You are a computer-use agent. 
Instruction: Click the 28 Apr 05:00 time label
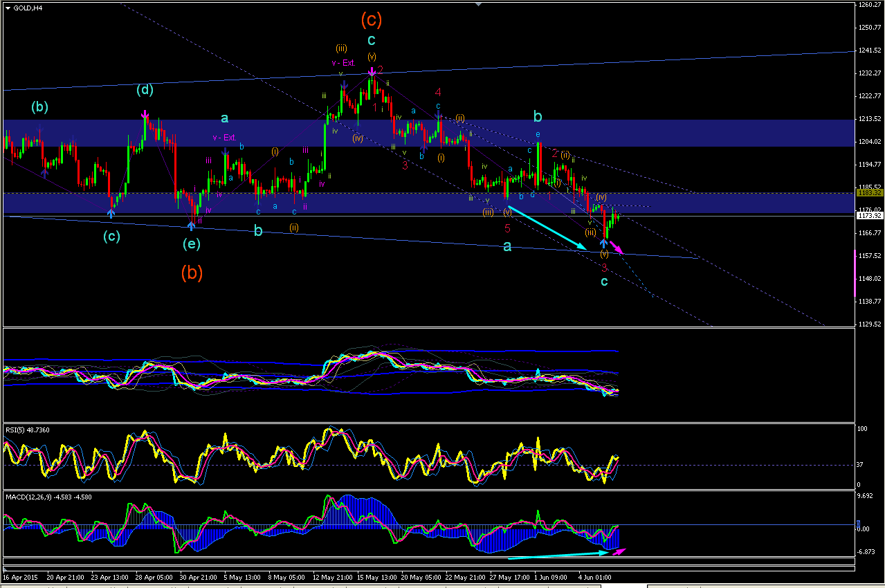coord(153,576)
